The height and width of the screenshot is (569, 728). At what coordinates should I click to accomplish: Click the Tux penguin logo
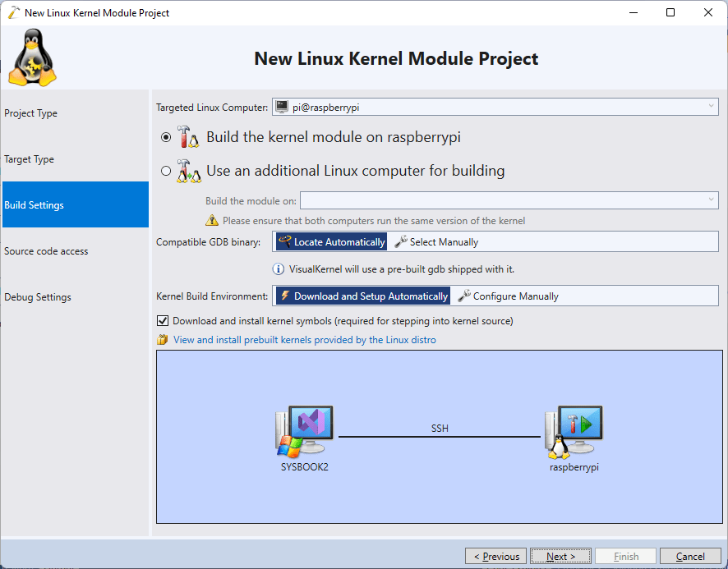click(31, 56)
